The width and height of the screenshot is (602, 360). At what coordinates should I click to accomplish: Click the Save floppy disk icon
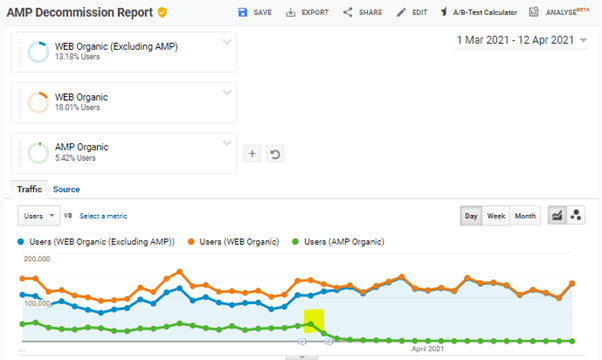(x=243, y=12)
